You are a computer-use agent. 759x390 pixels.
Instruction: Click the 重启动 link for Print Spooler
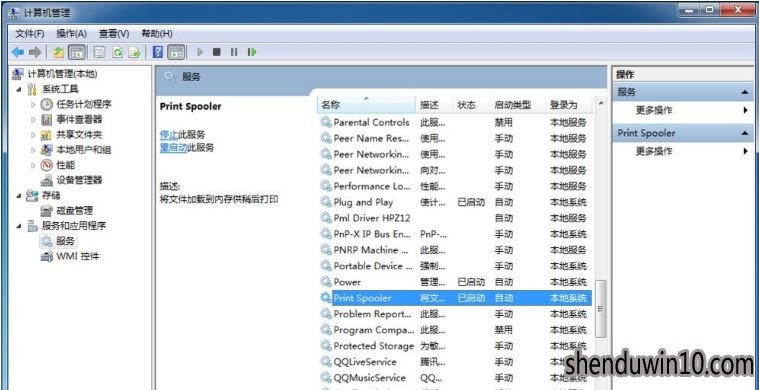coord(173,148)
